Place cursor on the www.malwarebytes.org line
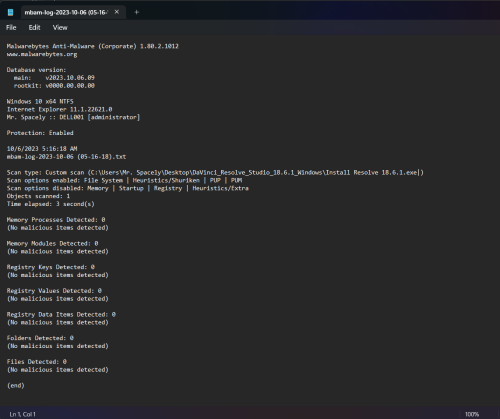Viewport: 500px width, 419px height. point(42,54)
